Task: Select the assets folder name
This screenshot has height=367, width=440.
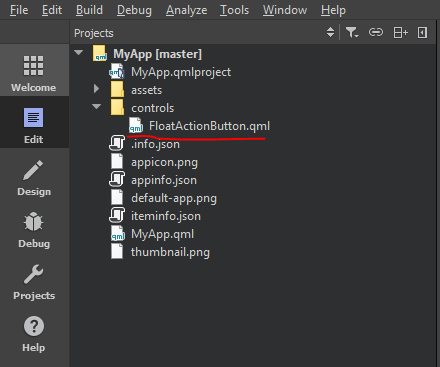Action: coord(146,90)
